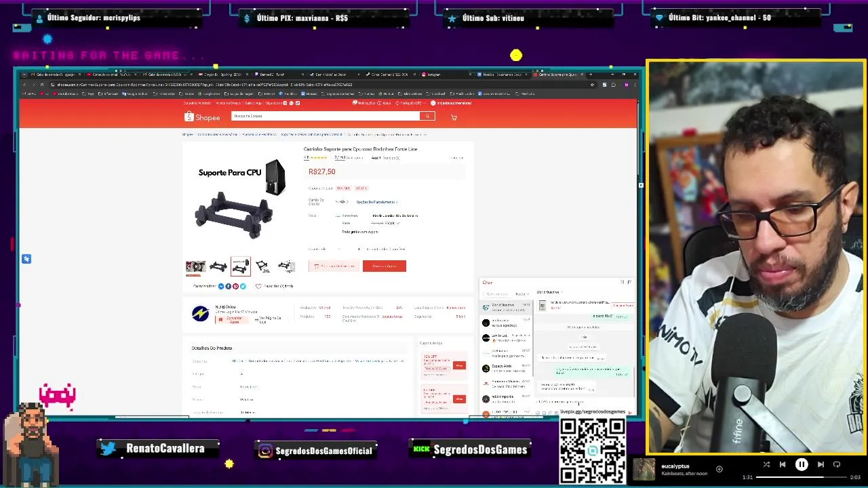Go back with browser back arrow
Image resolution: width=868 pixels, height=488 pixels.
(24, 85)
